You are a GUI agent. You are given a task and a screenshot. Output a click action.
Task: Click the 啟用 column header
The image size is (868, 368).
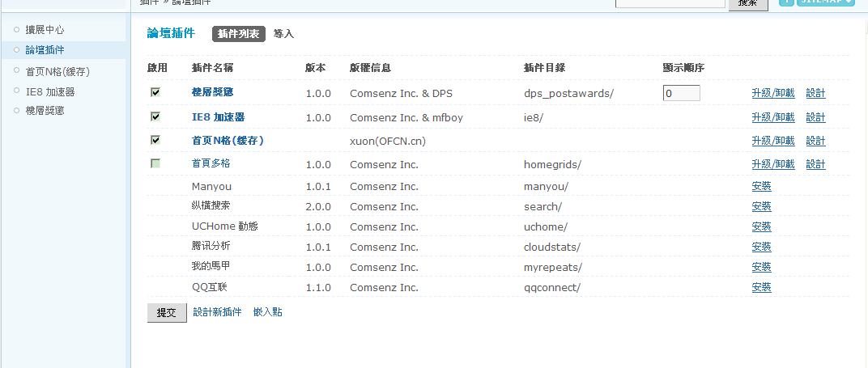pos(157,68)
